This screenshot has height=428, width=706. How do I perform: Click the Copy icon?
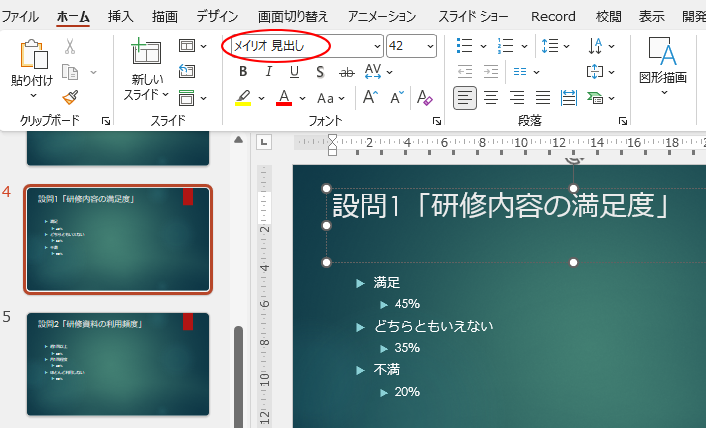pos(70,72)
